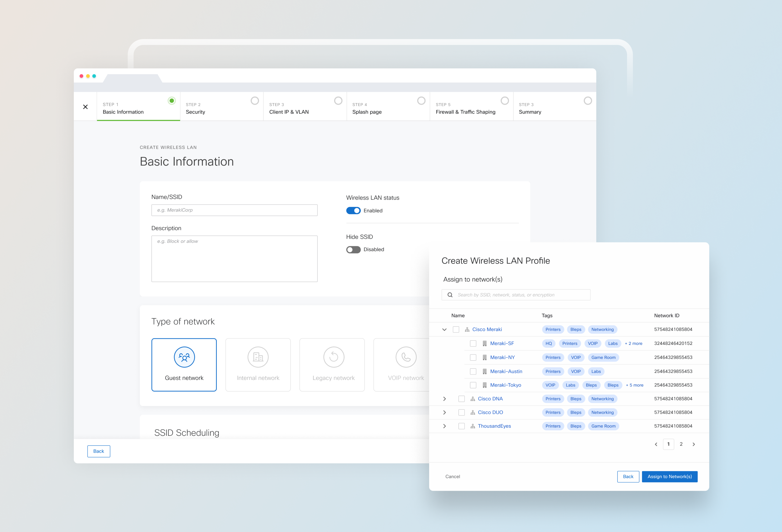Open the Meraki-Tokyo network link

505,385
